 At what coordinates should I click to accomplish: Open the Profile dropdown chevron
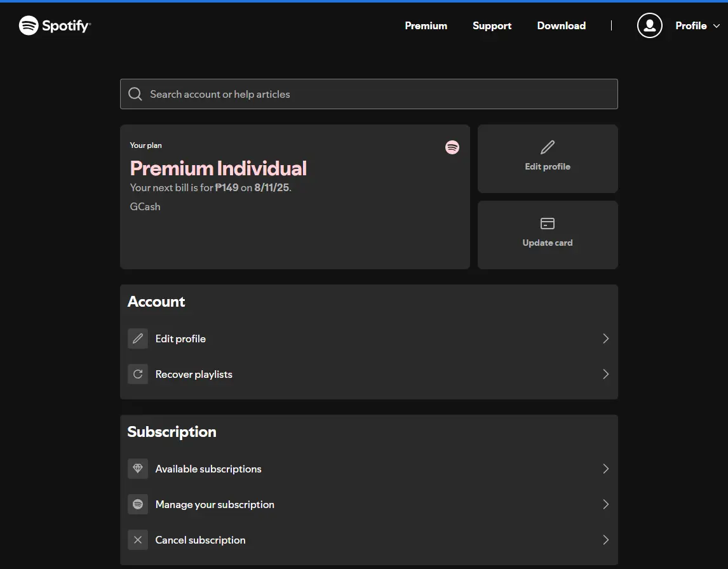[717, 26]
